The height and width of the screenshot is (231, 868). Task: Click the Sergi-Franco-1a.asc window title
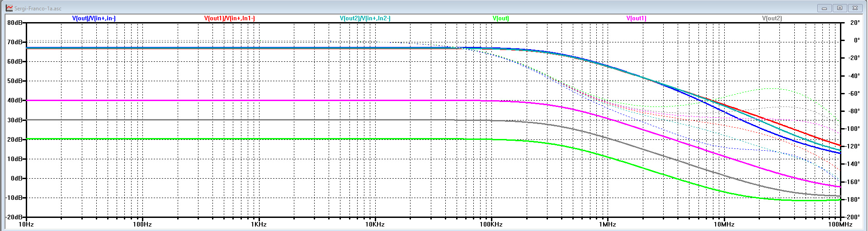(38, 9)
